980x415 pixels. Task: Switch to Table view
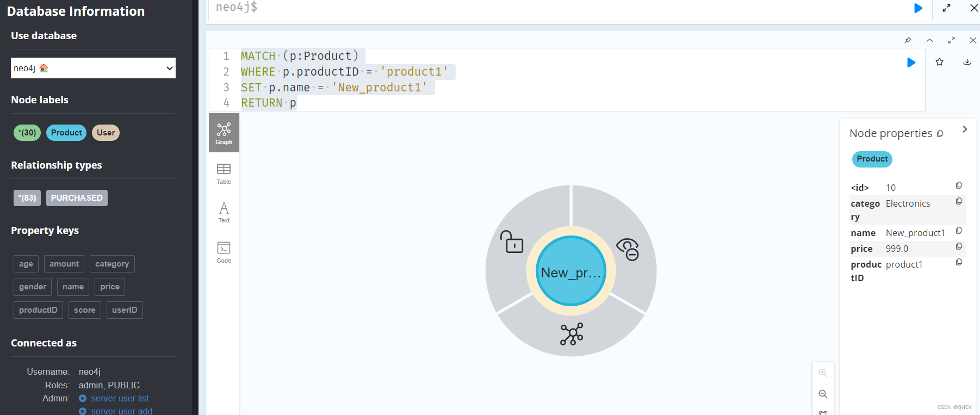click(224, 174)
